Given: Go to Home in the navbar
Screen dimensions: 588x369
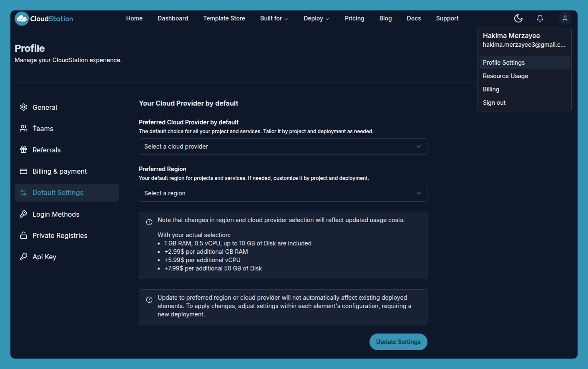Looking at the screenshot, I should tap(134, 18).
